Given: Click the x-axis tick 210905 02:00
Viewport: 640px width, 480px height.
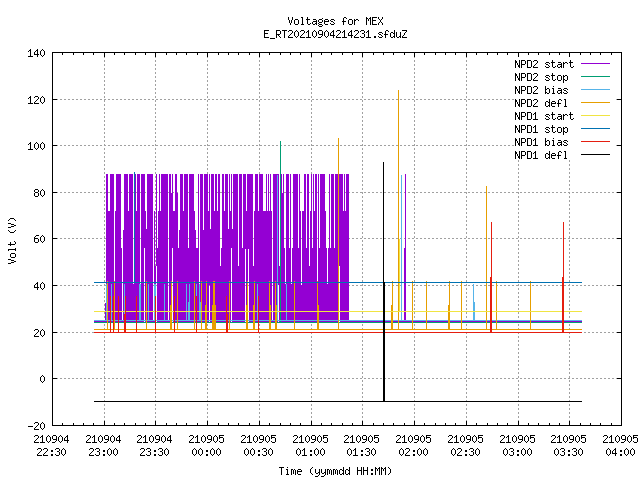Looking at the screenshot, I should click(413, 446).
